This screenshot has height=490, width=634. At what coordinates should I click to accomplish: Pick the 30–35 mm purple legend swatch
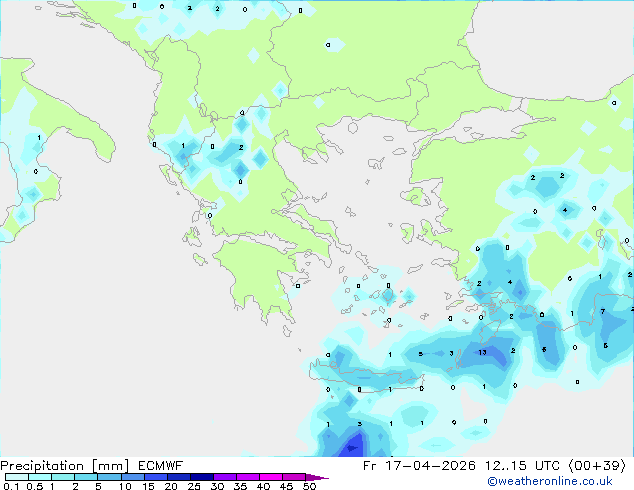tap(225, 477)
